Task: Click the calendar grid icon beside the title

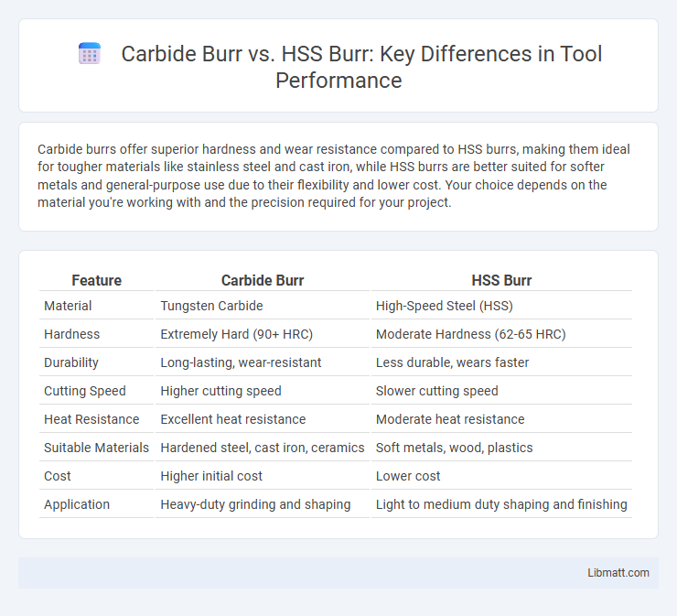Action: [90, 54]
